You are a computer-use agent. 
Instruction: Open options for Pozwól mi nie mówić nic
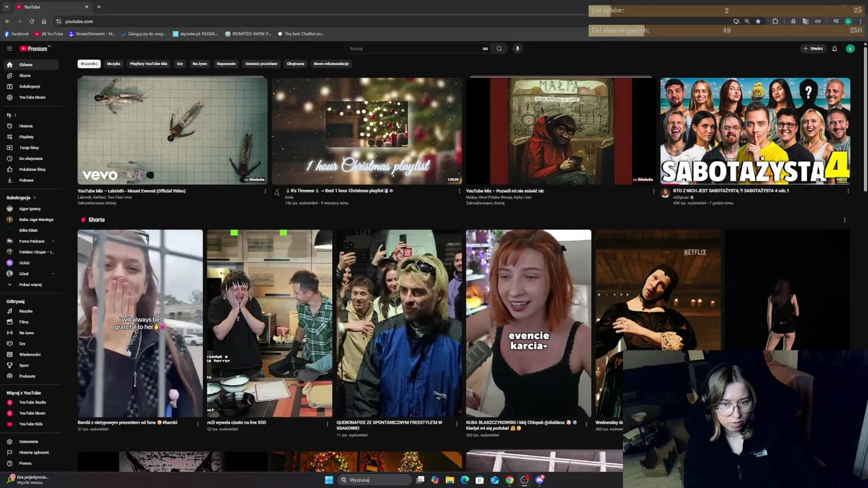tap(654, 191)
